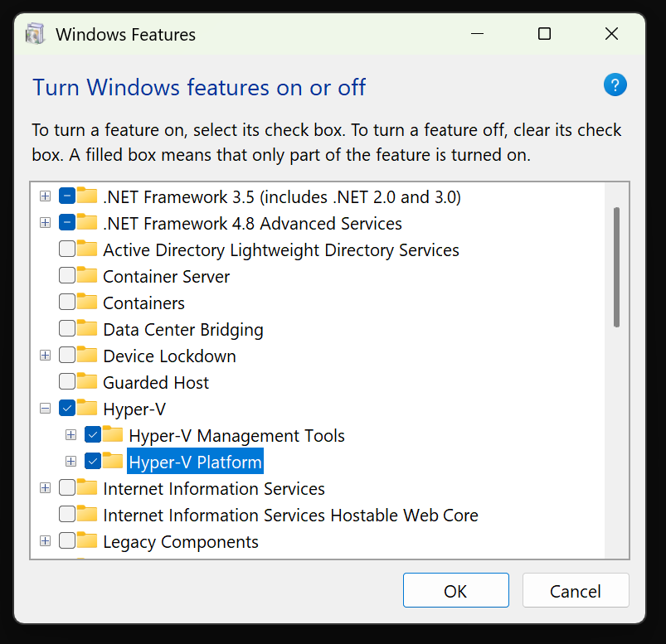This screenshot has width=666, height=644.
Task: Expand the Device Lockdown node
Action: point(45,356)
